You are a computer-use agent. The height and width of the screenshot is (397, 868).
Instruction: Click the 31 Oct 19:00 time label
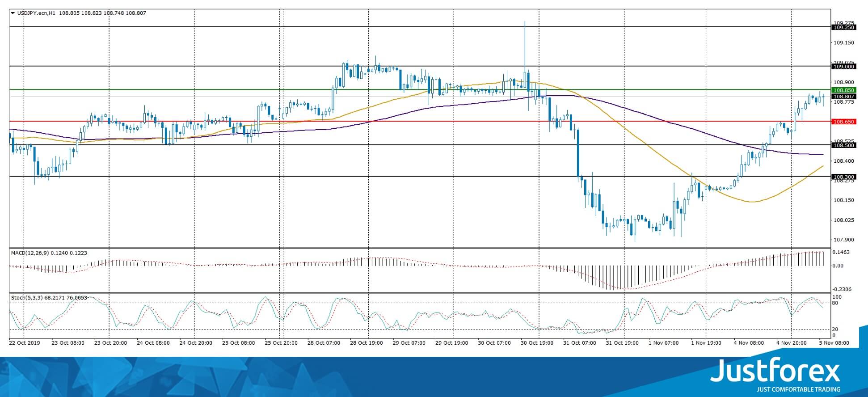point(622,343)
